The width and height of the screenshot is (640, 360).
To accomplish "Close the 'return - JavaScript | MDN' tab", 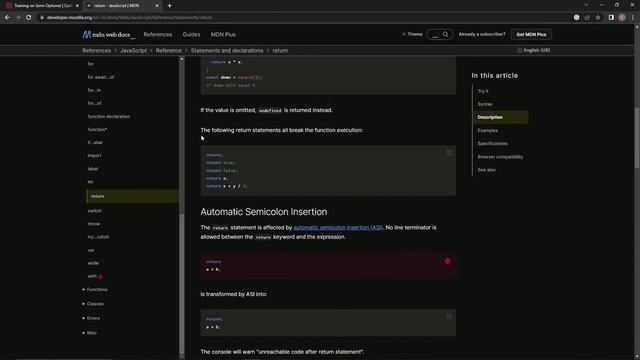I will tap(157, 6).
